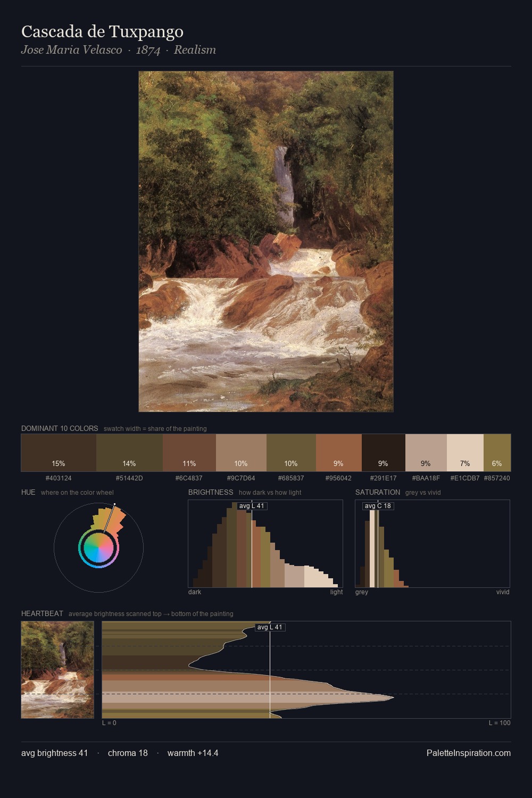The image size is (532, 798).
Task: Click the 'HEARTBEAT' section heading
Action: coord(42,613)
